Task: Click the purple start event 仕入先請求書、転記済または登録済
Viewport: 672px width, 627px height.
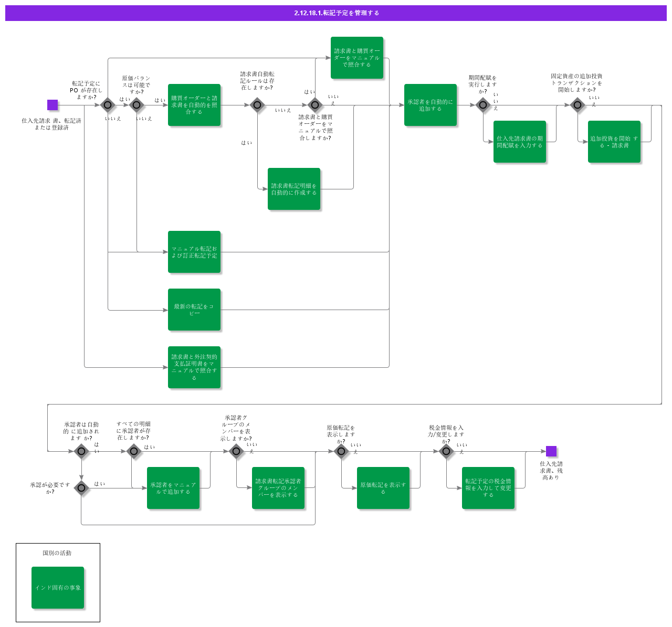Action: (52, 105)
